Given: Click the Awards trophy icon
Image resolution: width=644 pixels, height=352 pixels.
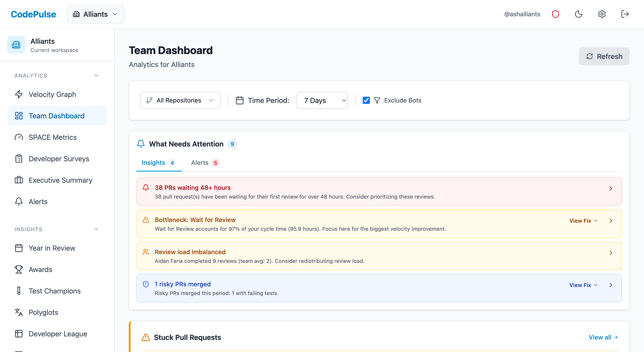Looking at the screenshot, I should pos(19,269).
